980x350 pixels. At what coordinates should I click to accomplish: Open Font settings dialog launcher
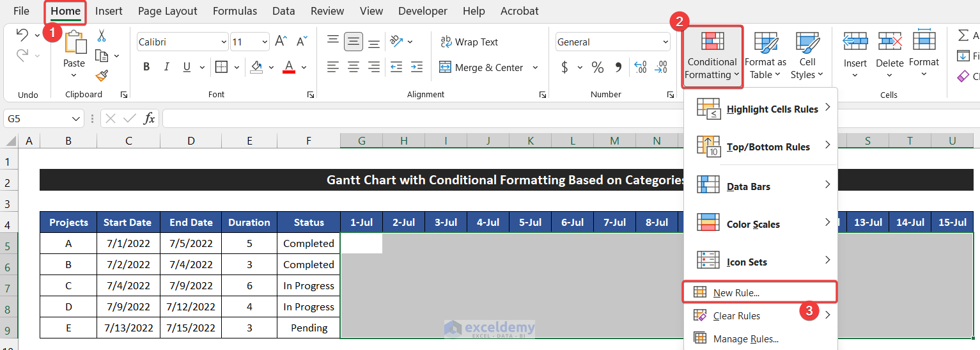[311, 95]
